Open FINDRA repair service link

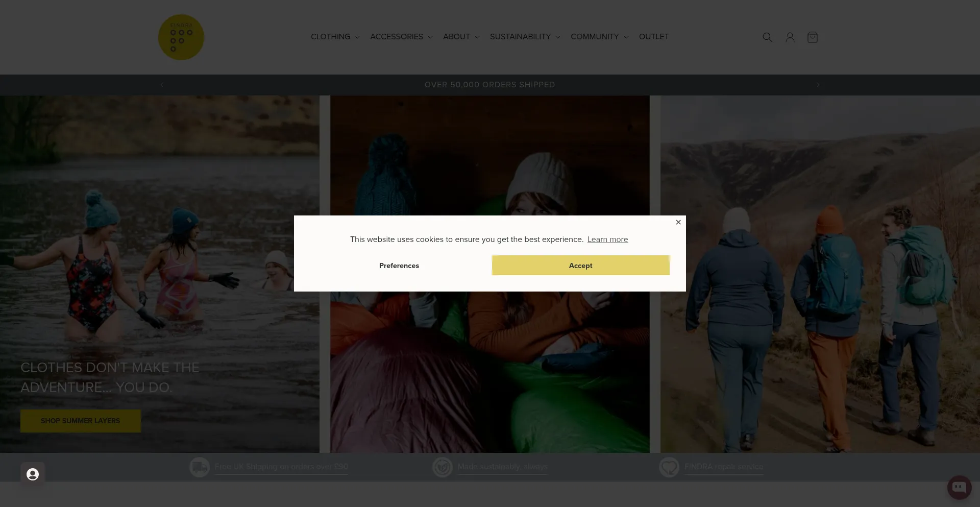click(x=724, y=467)
